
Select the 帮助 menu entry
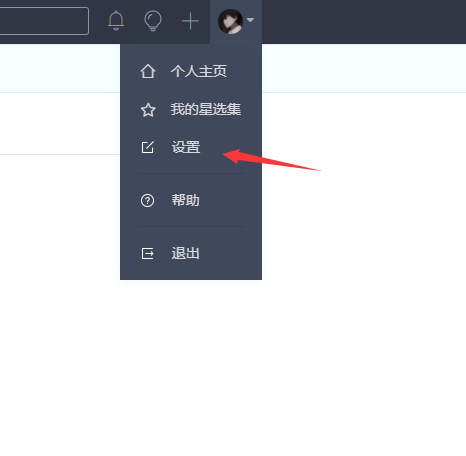(x=186, y=200)
